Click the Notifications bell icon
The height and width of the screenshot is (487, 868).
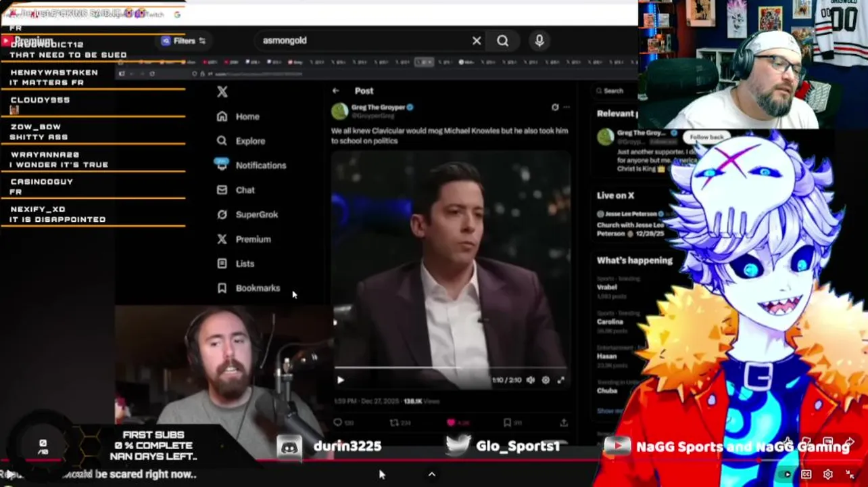point(222,165)
